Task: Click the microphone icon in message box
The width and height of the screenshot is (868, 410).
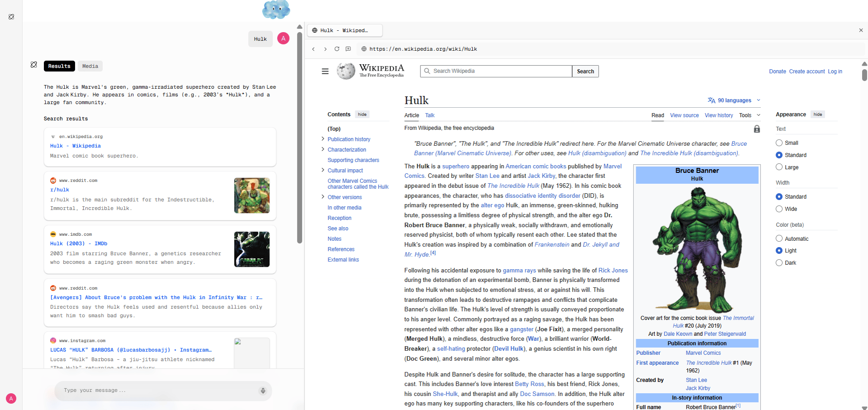Action: [263, 391]
